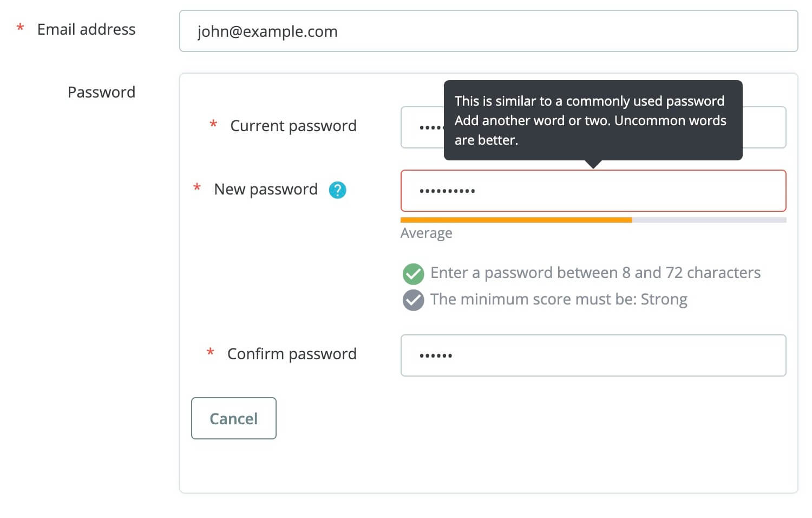Click the blue help icon beside New password
The width and height of the screenshot is (812, 518).
coord(337,190)
